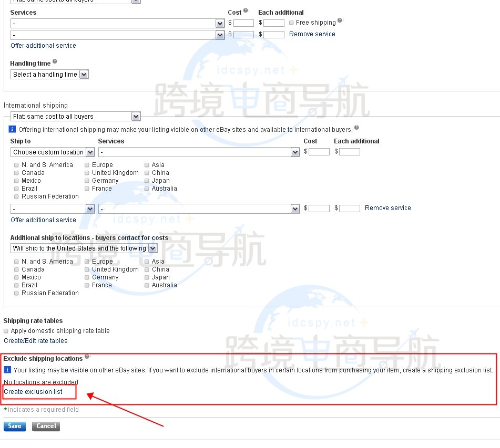Click help icon beside Exclude shipping locations heading

pos(87,357)
